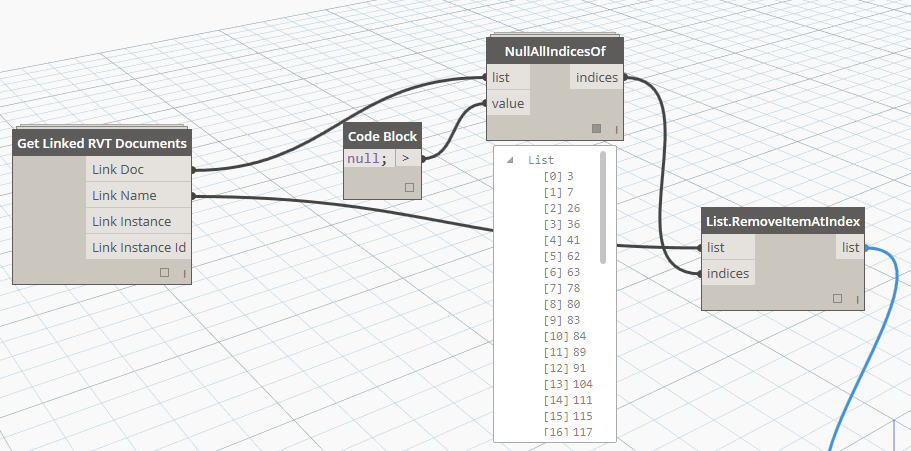Image resolution: width=911 pixels, height=451 pixels.
Task: Click preview square on Get Linked RVT Documents
Action: [165, 272]
